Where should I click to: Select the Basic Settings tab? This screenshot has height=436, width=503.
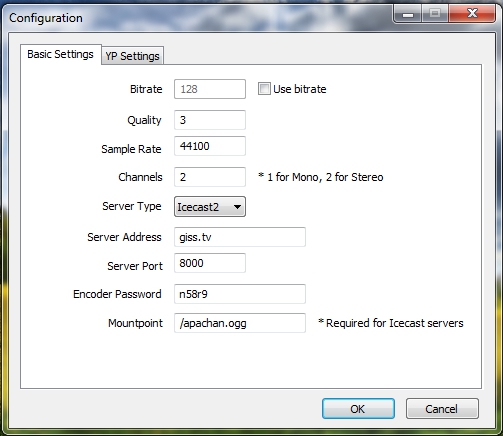click(60, 54)
